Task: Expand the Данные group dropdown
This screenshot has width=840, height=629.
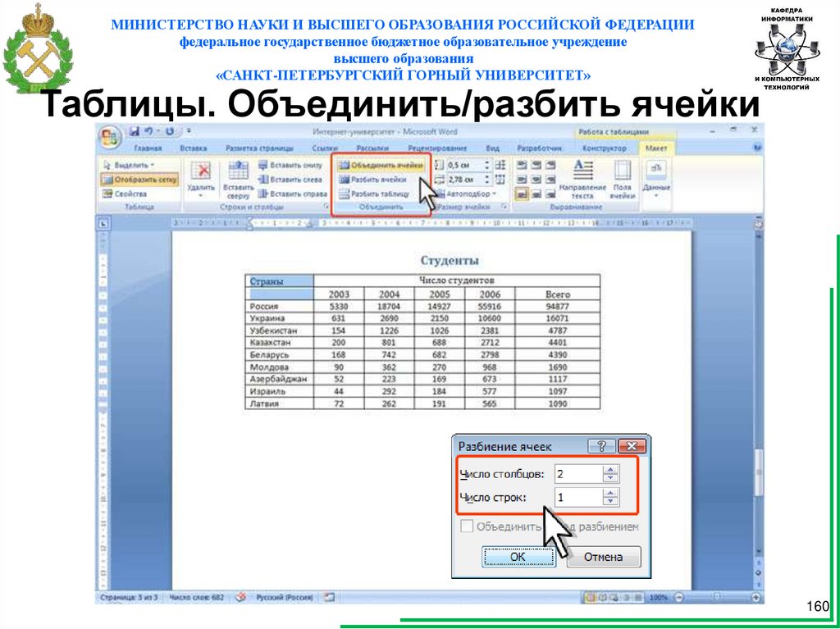Action: pyautogui.click(x=655, y=180)
